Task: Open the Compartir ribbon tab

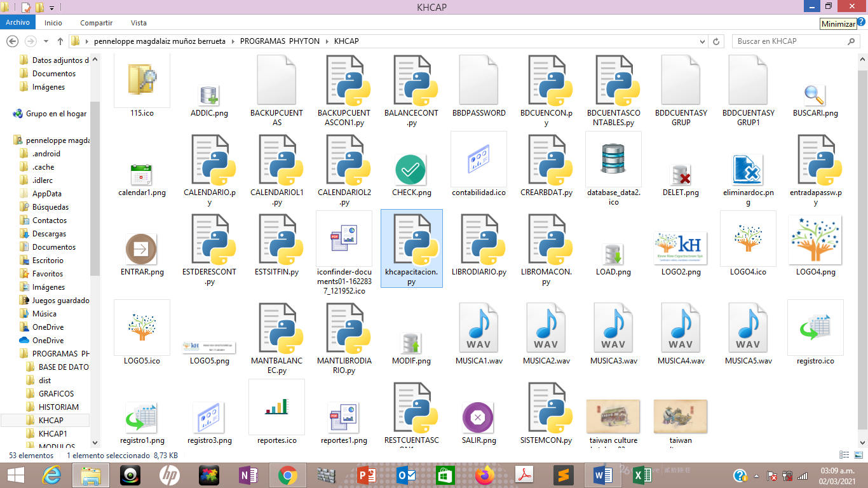Action: click(x=97, y=23)
